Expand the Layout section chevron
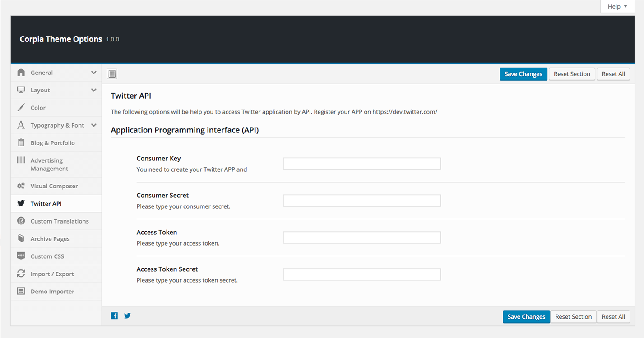The height and width of the screenshot is (338, 644). pos(93,90)
